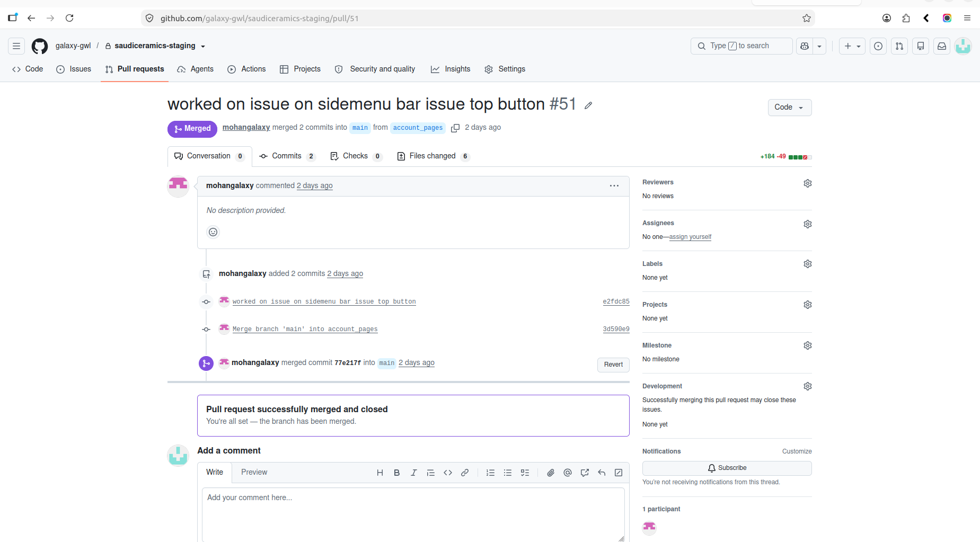Open the comment options ellipsis menu

coord(614,185)
